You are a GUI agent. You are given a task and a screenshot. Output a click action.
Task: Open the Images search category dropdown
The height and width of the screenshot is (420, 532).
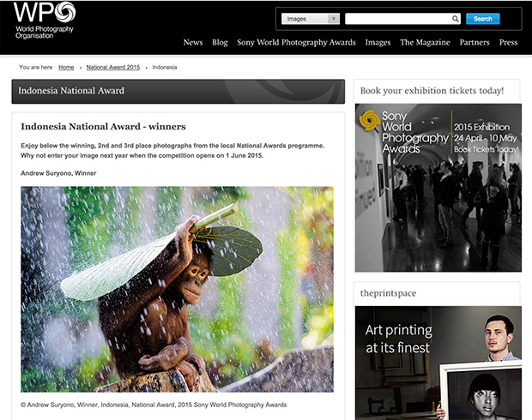pyautogui.click(x=311, y=19)
